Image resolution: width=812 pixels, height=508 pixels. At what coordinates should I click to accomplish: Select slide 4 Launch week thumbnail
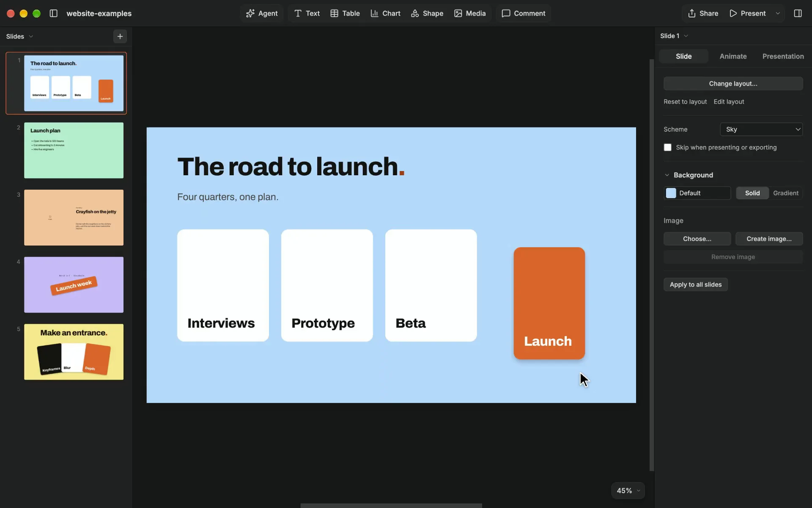pos(74,284)
